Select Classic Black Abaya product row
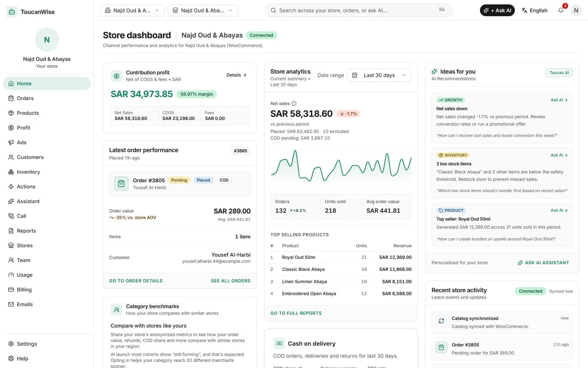The width and height of the screenshot is (588, 368). click(x=341, y=269)
